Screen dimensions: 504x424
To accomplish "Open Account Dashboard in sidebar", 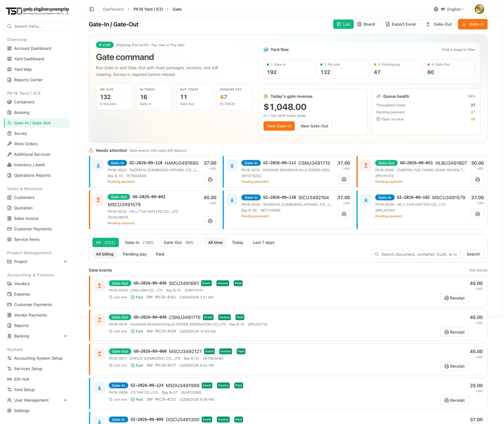I will tap(37, 48).
